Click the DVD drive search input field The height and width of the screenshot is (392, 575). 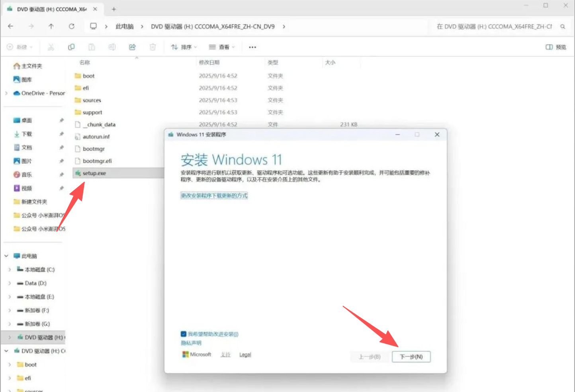click(x=494, y=27)
